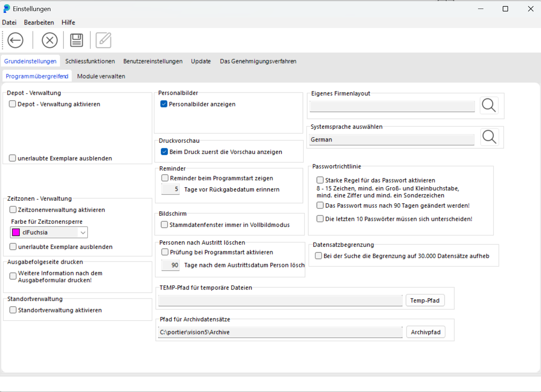The image size is (541, 392).
Task: Click the Archivdatensätze path field
Action: point(281,332)
